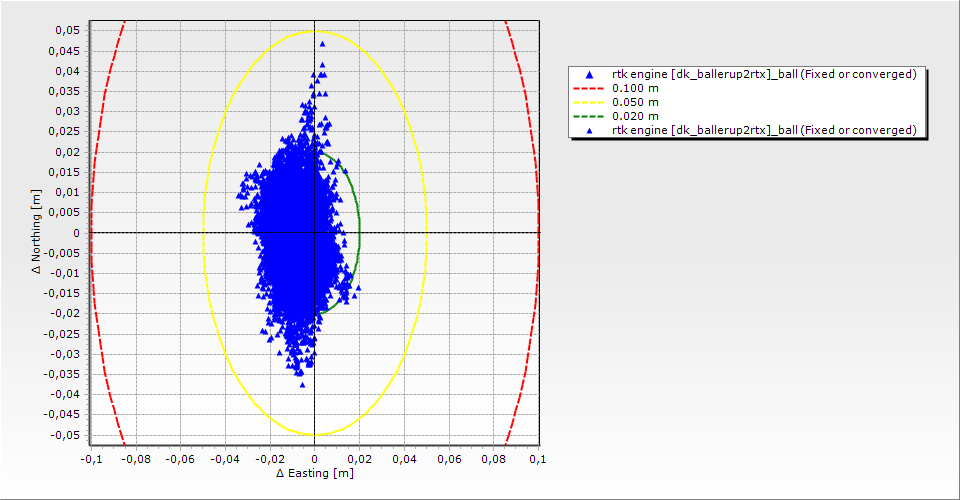
Task: Select the rtk engine legend label above '0.100 m'
Action: pos(764,74)
